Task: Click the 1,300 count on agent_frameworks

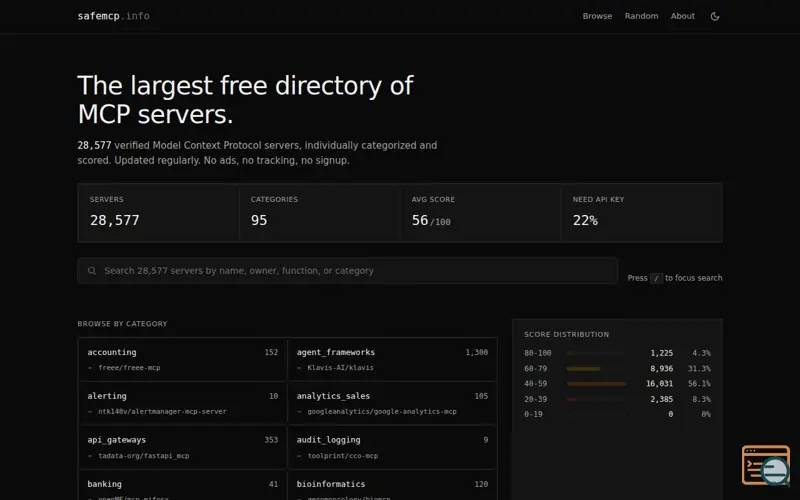Action: pos(477,353)
